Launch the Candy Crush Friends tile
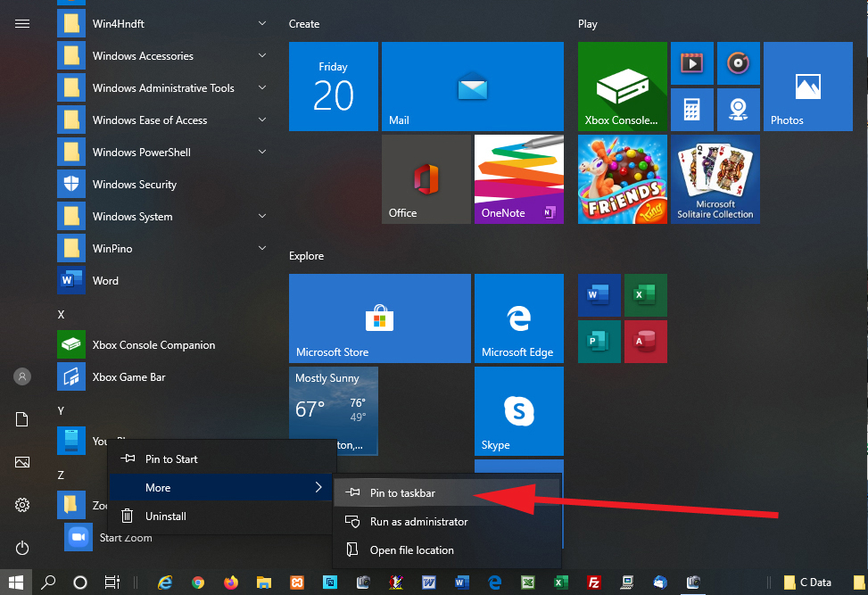868x595 pixels. pyautogui.click(x=622, y=179)
